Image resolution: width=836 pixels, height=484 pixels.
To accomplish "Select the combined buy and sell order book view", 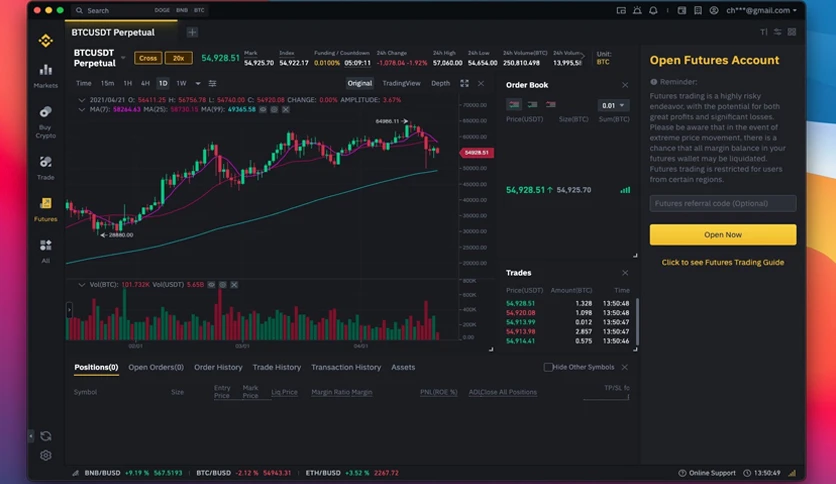I will (513, 104).
